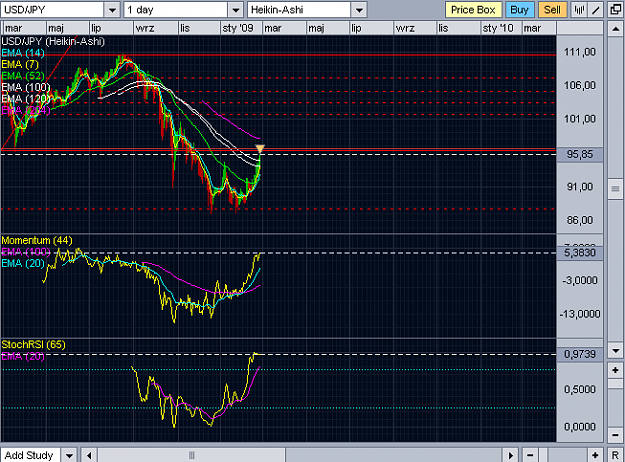The height and width of the screenshot is (462, 625).
Task: Click the Price Box button
Action: (x=473, y=10)
